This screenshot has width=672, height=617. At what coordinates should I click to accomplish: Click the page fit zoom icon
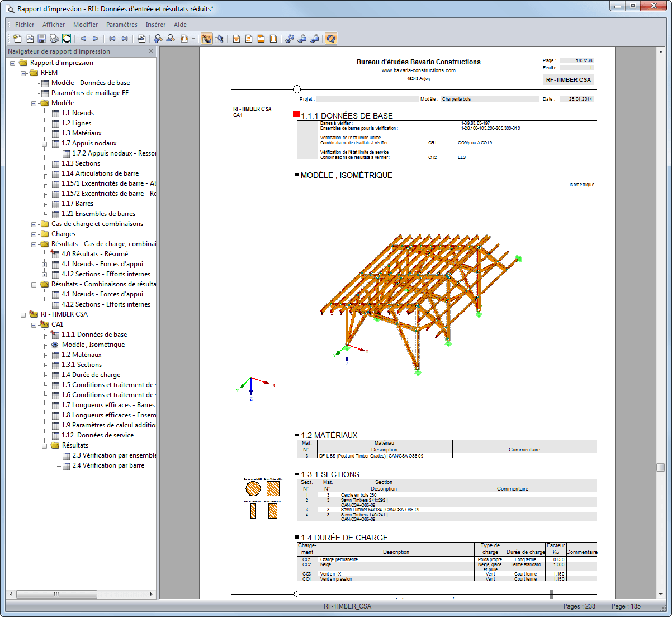183,39
